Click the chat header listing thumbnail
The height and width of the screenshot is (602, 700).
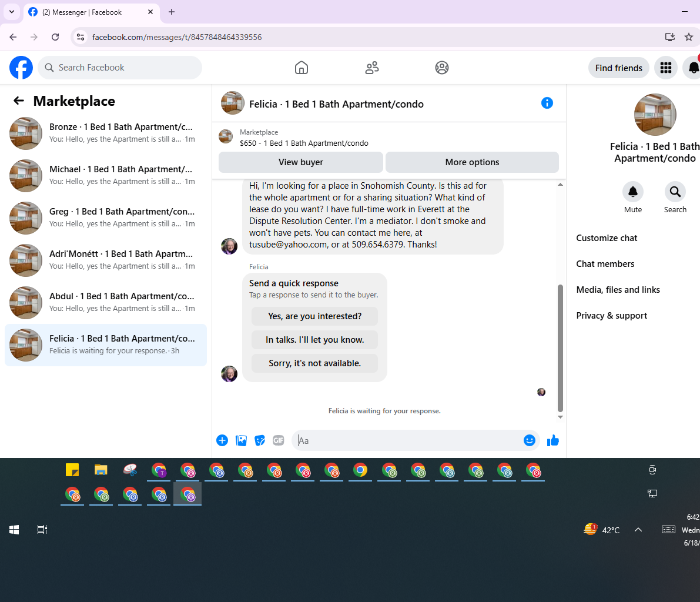(233, 103)
